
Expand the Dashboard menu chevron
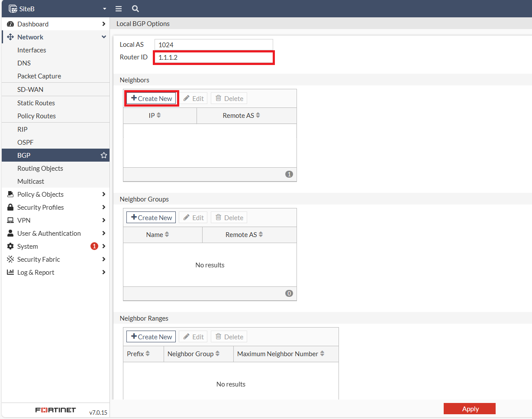tap(104, 24)
